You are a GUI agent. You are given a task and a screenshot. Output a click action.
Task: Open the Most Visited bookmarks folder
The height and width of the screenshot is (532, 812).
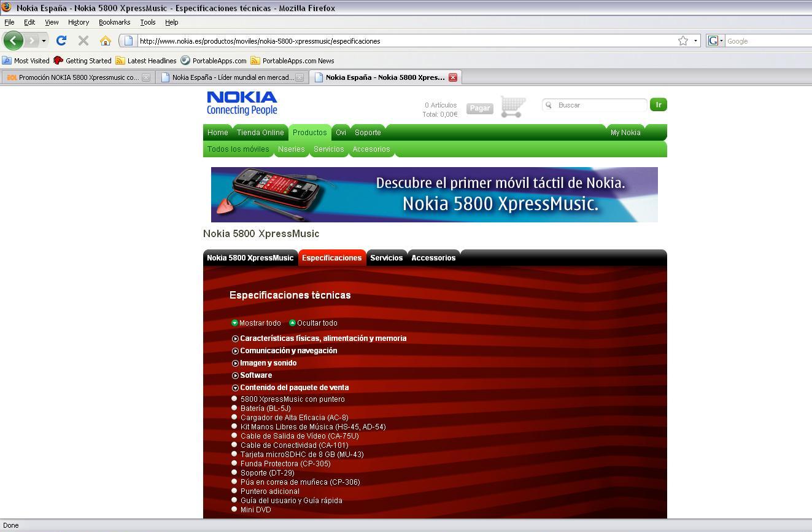(x=26, y=60)
